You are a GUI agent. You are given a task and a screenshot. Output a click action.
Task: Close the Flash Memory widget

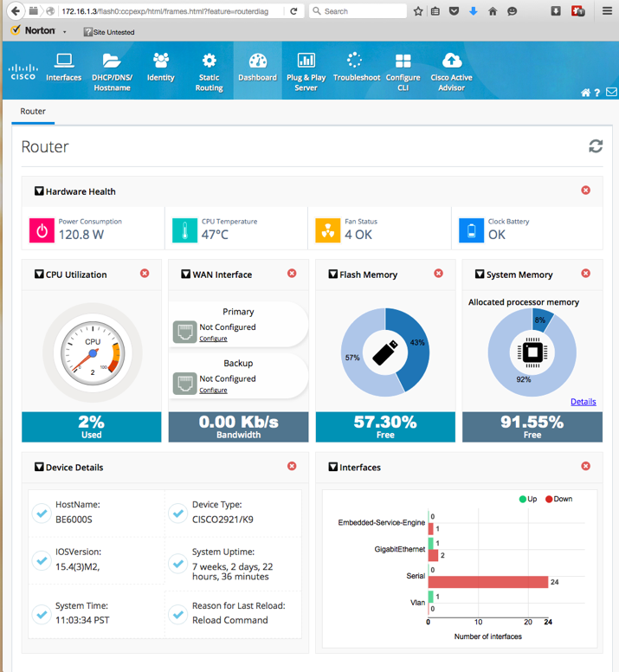438,273
